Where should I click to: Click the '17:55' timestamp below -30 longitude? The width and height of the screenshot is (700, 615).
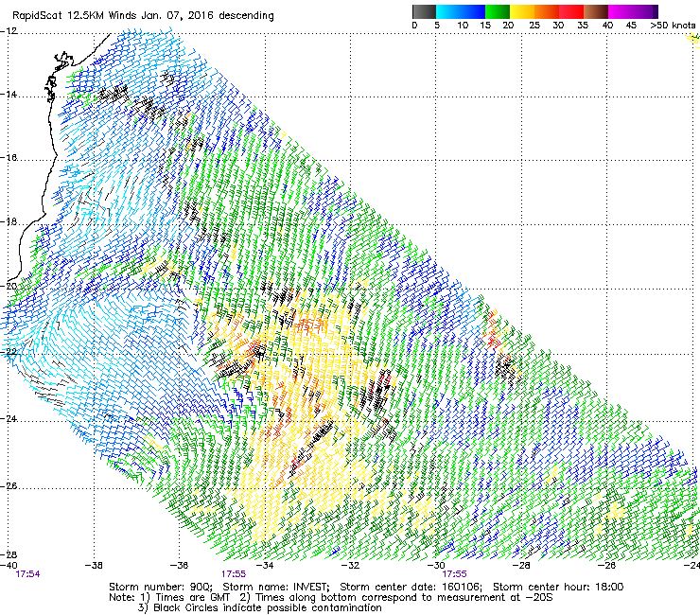point(454,574)
